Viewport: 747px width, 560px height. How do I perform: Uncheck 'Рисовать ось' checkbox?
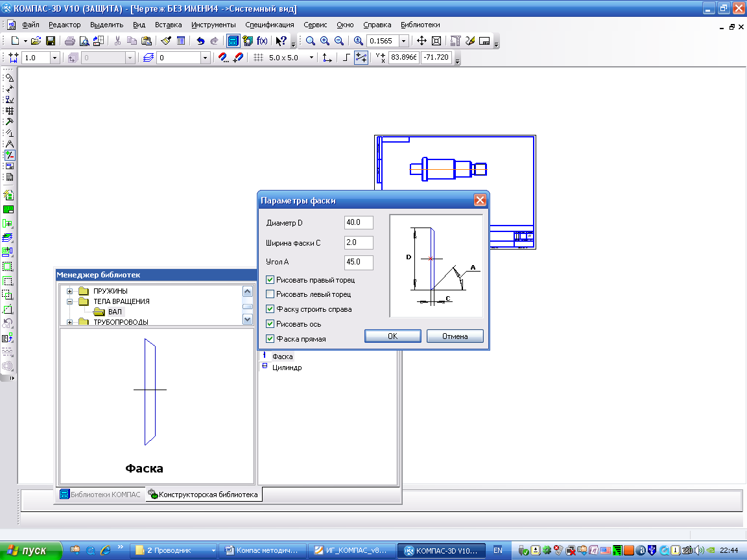pyautogui.click(x=270, y=324)
